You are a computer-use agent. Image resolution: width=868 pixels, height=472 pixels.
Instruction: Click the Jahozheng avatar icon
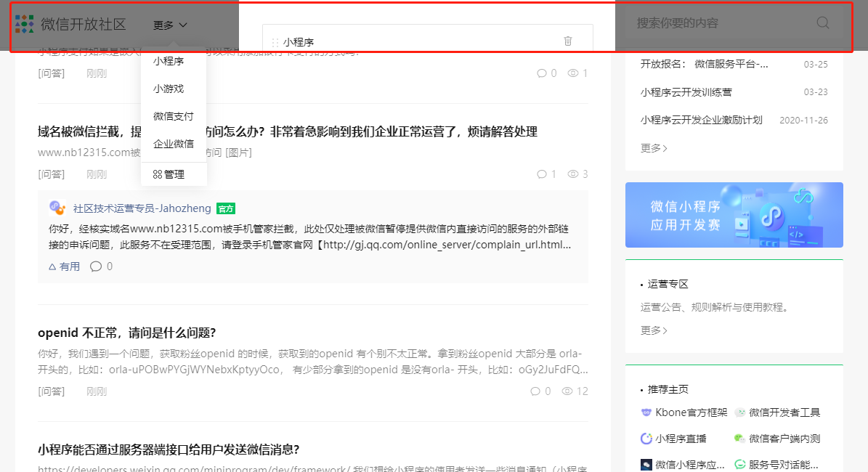[57, 208]
